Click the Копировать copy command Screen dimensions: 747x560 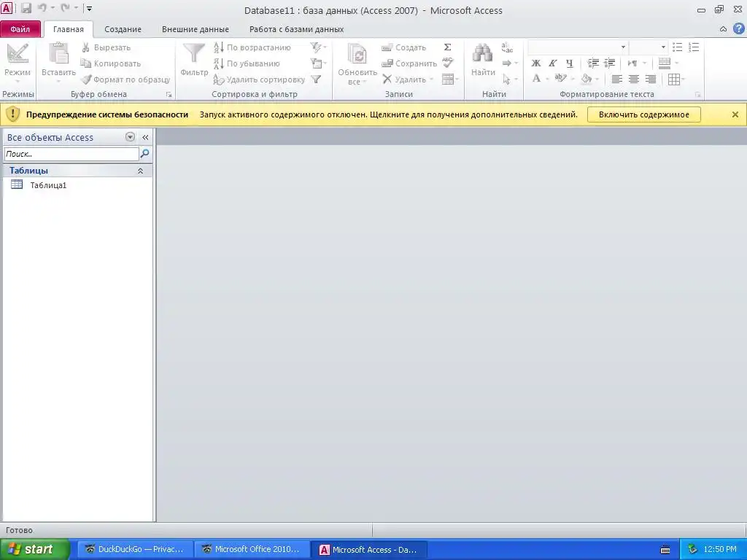point(111,63)
